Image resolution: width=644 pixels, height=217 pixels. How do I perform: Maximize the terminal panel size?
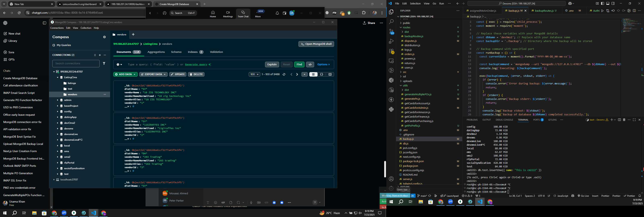[x=634, y=120]
